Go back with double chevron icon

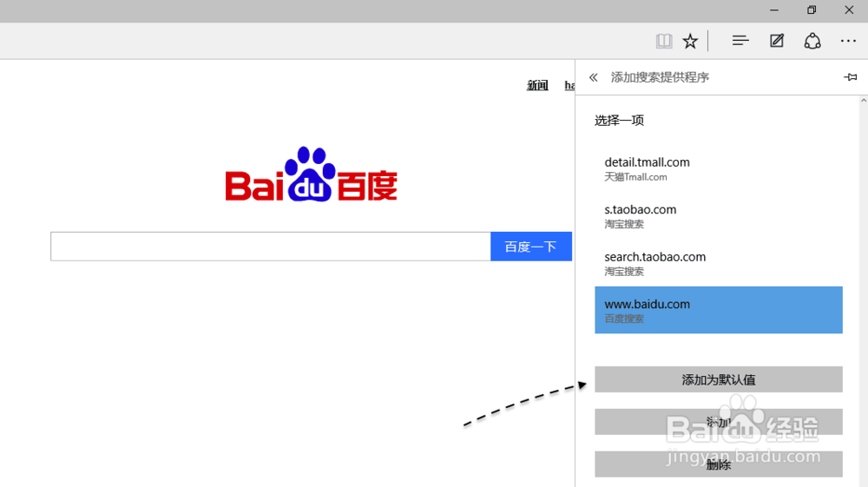594,77
